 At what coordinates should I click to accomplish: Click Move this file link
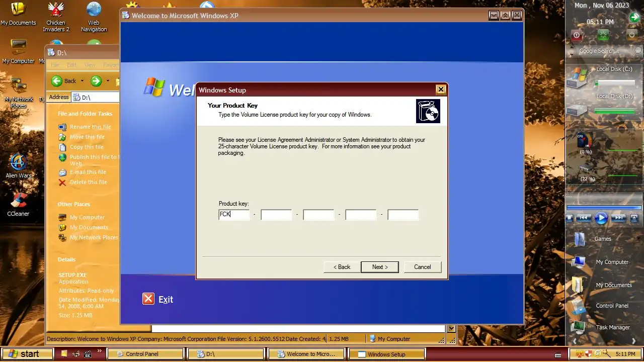[87, 137]
